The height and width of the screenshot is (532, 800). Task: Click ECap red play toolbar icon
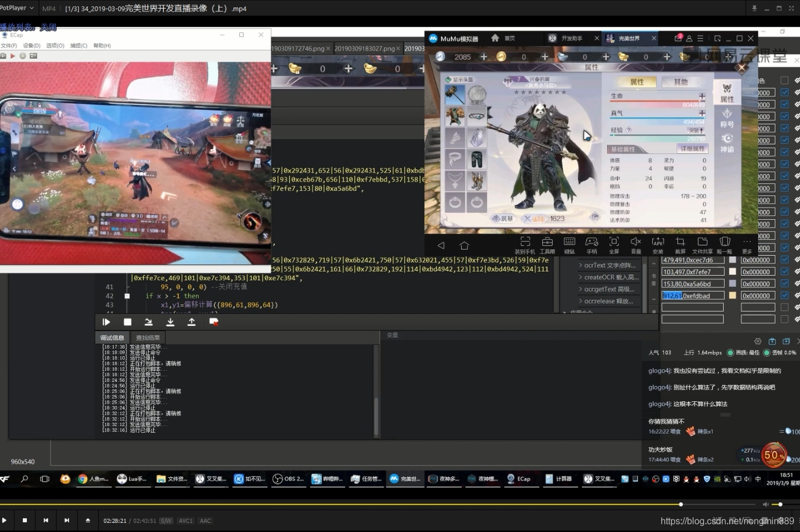tap(13, 56)
